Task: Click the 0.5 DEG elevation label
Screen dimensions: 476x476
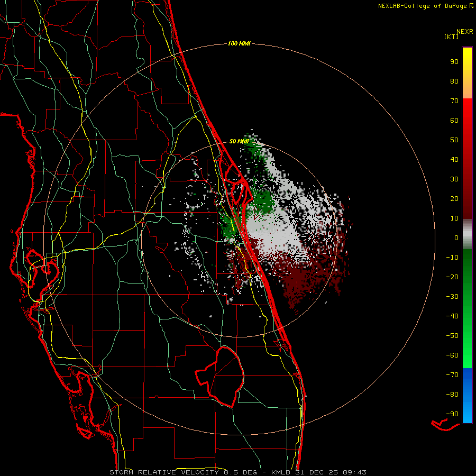Action: [x=241, y=472]
